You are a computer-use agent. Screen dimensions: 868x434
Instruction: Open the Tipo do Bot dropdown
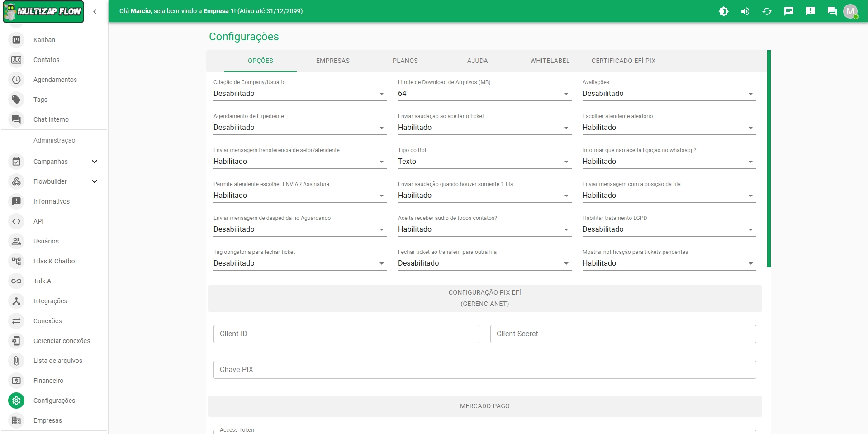tap(484, 162)
